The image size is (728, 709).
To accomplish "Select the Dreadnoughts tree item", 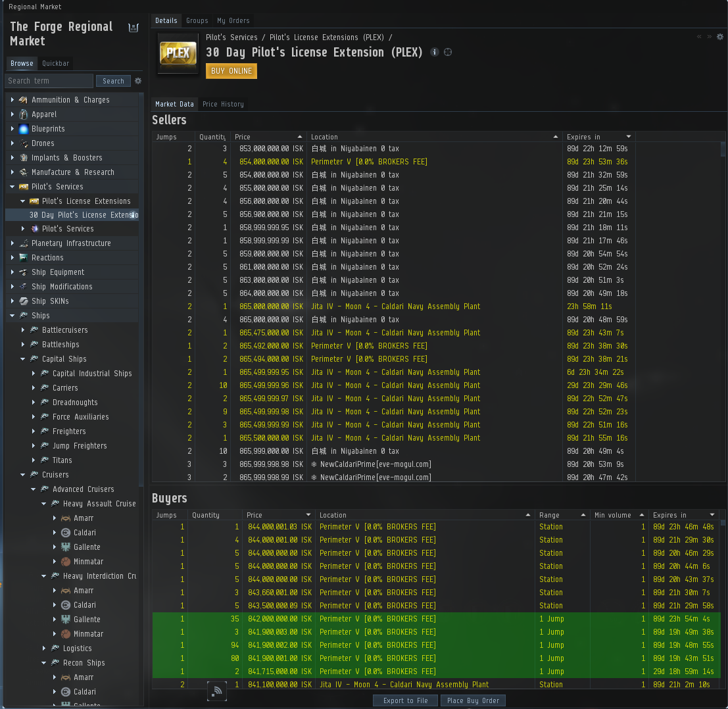I will click(75, 403).
